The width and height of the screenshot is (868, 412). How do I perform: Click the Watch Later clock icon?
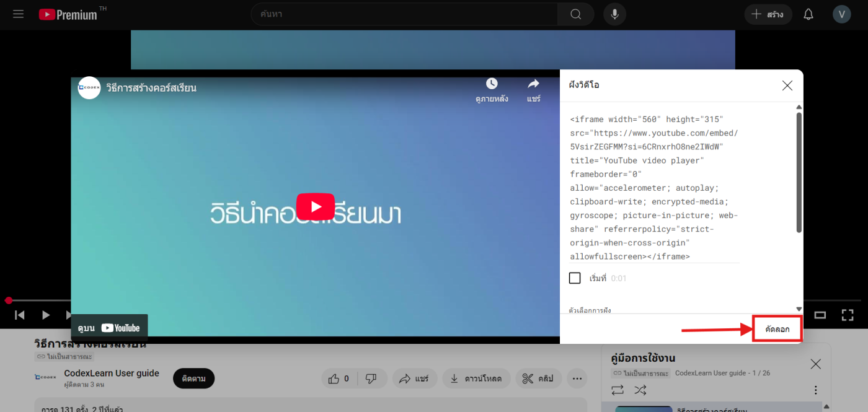[x=492, y=84]
